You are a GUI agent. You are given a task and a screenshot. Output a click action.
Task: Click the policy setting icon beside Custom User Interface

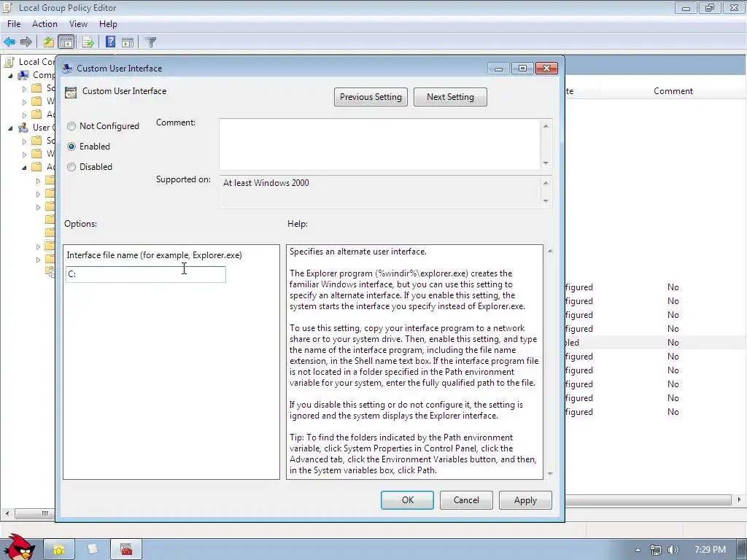pyautogui.click(x=71, y=93)
